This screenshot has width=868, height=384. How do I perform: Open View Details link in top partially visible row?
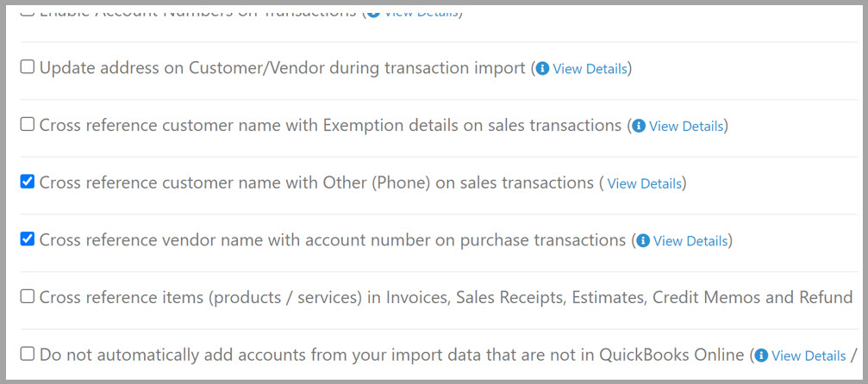[x=421, y=12]
